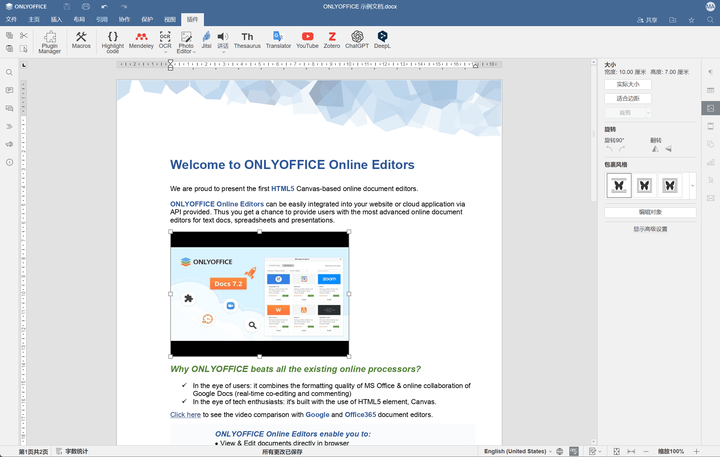Select the embedded ONLYOFFICE Docs 7.2 image
Screen dimensions: 720x457
260,294
